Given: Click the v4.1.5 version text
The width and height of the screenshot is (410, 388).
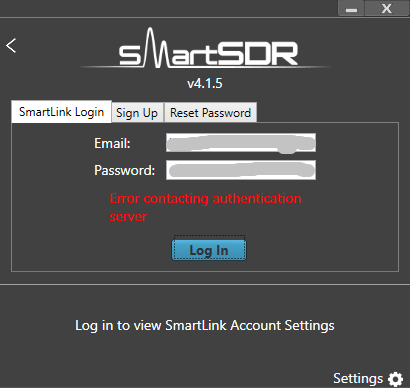Looking at the screenshot, I should (x=205, y=83).
